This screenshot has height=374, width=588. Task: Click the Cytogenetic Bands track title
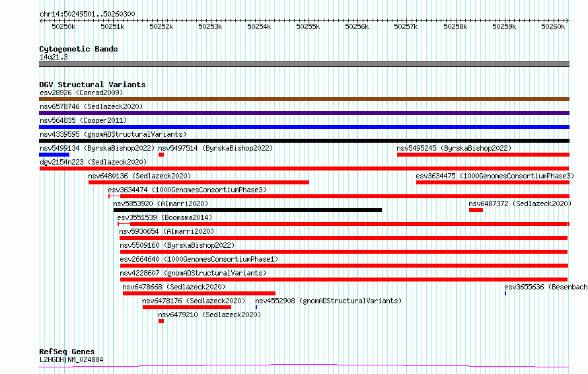(x=79, y=49)
